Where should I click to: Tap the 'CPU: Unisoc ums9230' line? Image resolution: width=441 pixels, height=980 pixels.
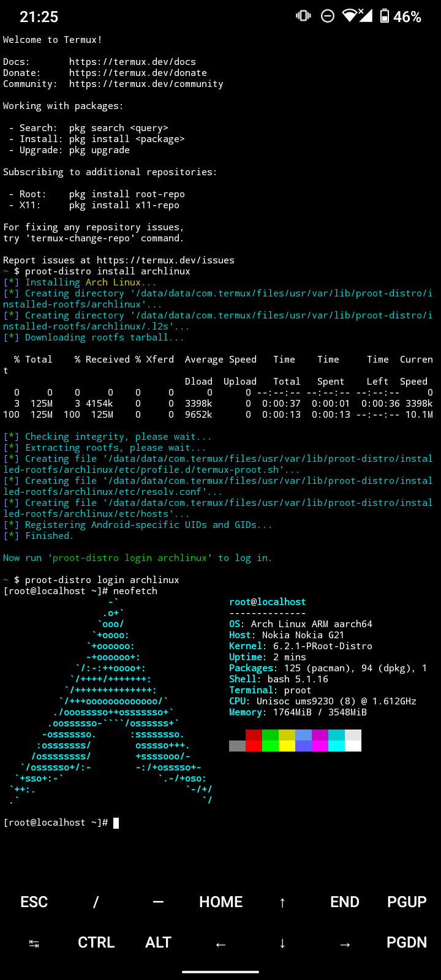coord(323,701)
